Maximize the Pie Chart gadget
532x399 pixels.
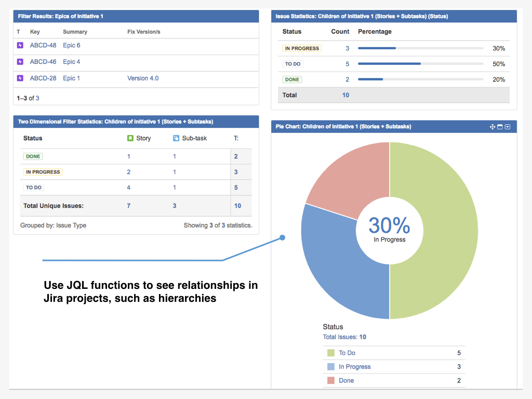500,126
